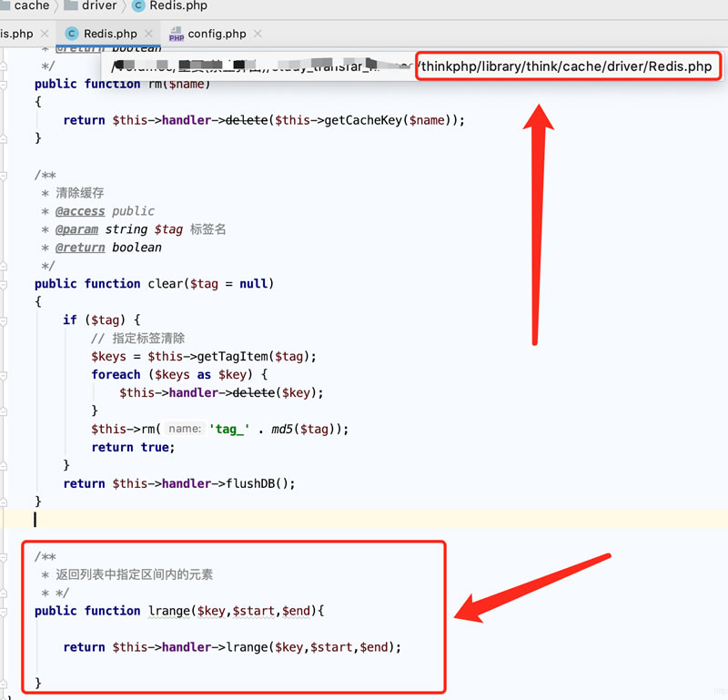This screenshot has height=700, width=728.
Task: Switch to the Redis.php editor tab
Action: (110, 34)
